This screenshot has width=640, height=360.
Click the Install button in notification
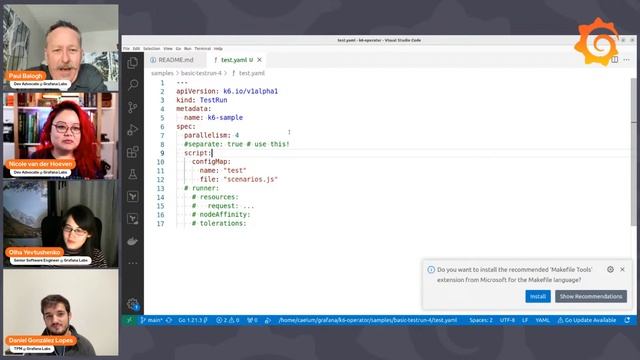(538, 296)
